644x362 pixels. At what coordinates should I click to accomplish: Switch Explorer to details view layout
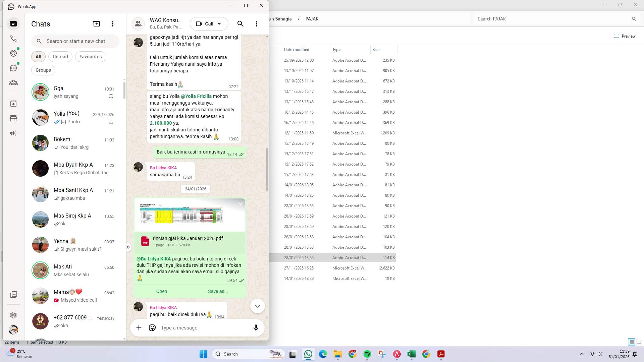(632, 342)
